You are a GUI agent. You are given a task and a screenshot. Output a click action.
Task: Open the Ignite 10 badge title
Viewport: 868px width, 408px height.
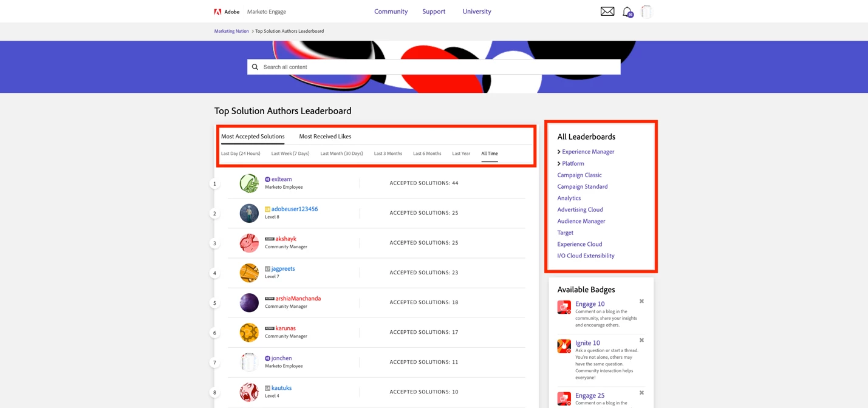(x=587, y=342)
